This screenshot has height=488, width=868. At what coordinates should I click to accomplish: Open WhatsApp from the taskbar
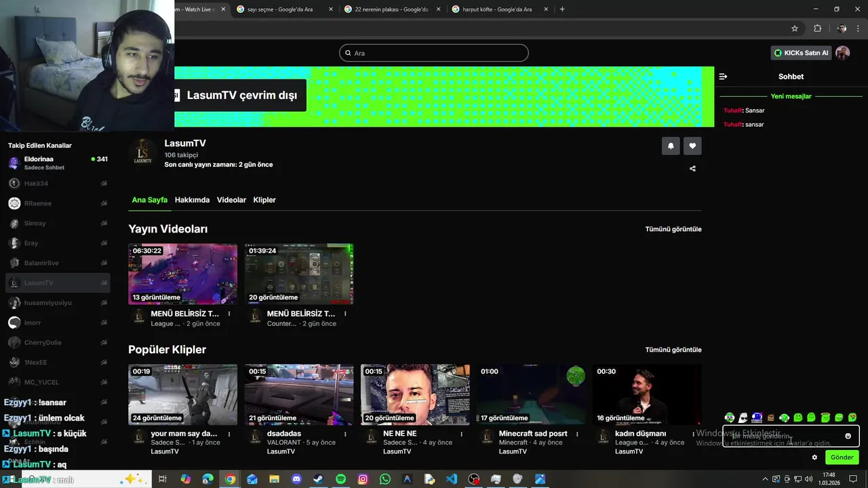pos(385,479)
